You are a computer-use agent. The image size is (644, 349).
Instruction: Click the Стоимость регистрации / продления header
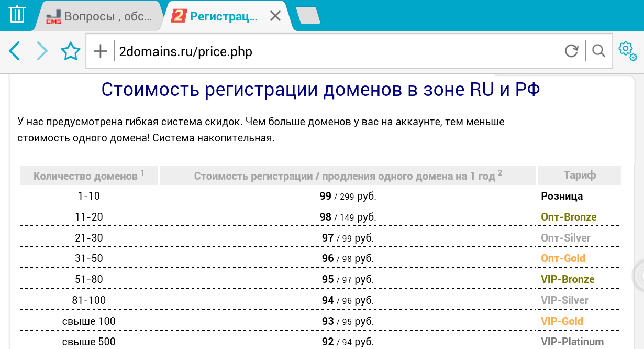(348, 176)
